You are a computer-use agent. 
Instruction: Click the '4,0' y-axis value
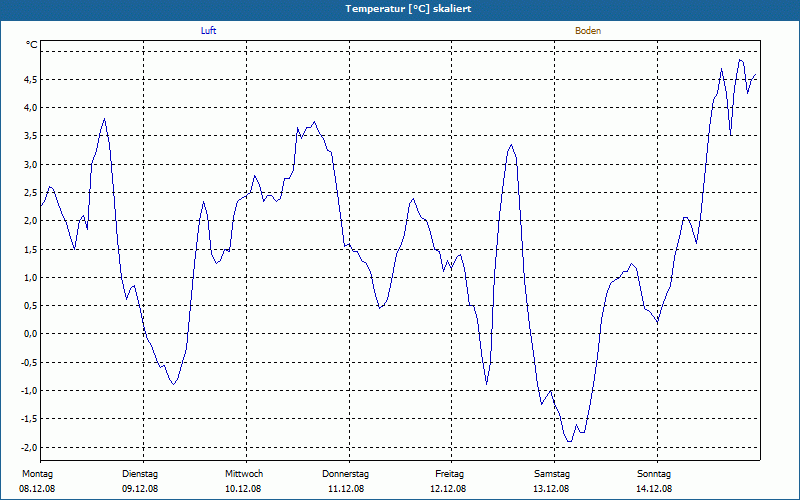[31, 107]
